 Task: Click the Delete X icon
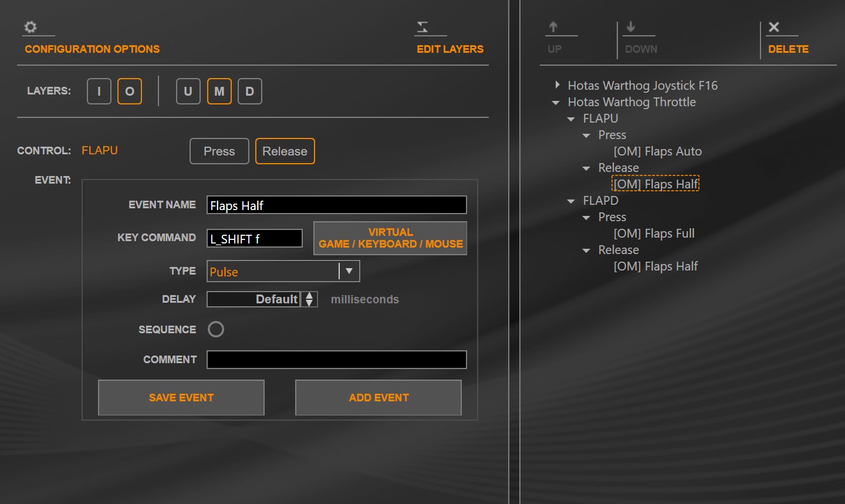[774, 27]
